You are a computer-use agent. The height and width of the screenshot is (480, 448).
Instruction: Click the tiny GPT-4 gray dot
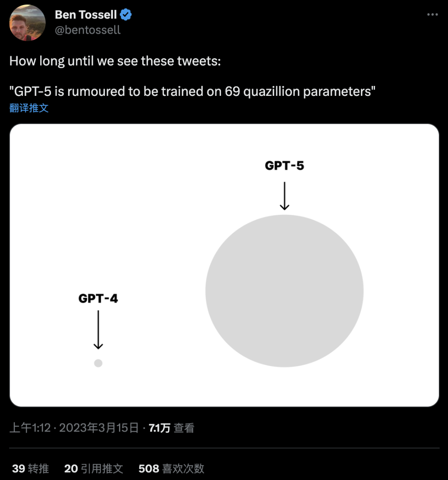tap(98, 363)
